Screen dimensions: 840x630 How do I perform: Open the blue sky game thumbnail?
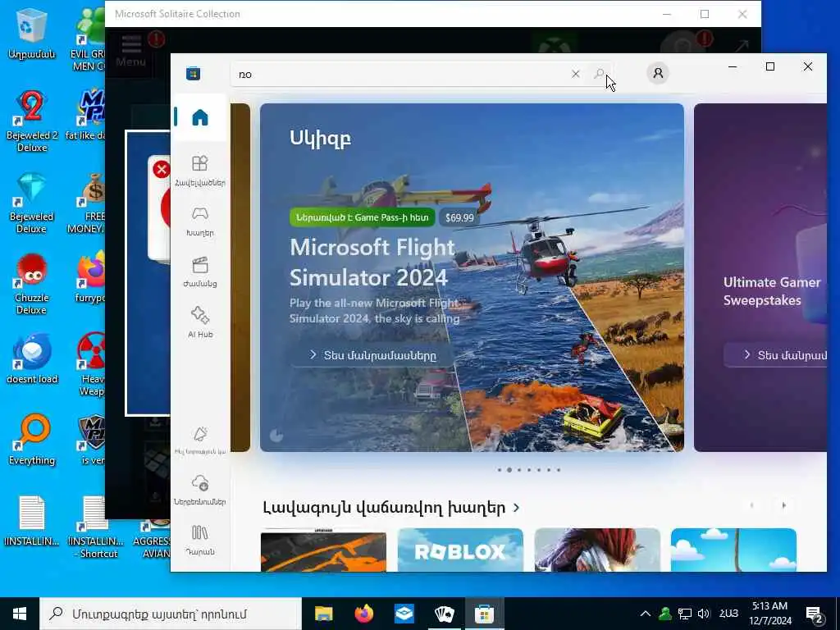tap(733, 550)
